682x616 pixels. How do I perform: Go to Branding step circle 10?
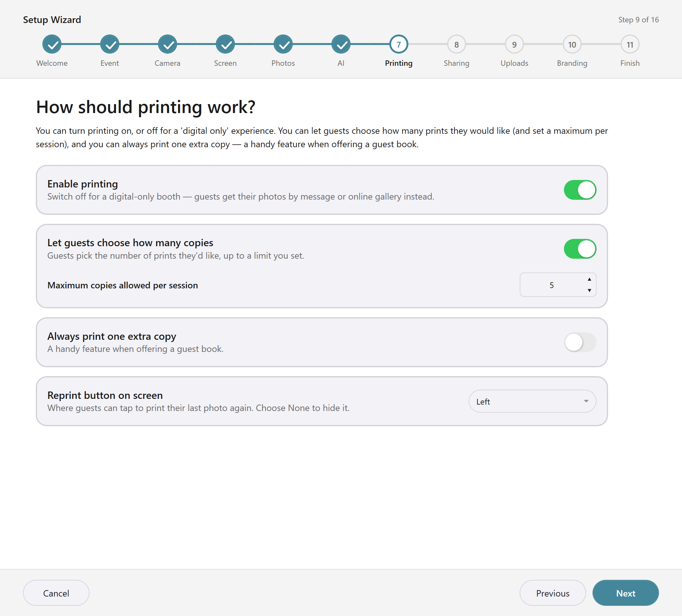(x=572, y=44)
